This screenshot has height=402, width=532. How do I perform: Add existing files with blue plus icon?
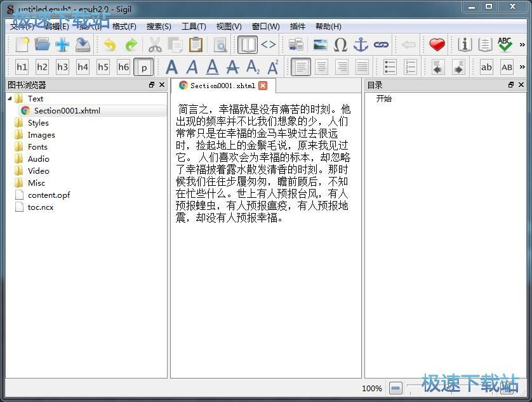click(x=62, y=44)
